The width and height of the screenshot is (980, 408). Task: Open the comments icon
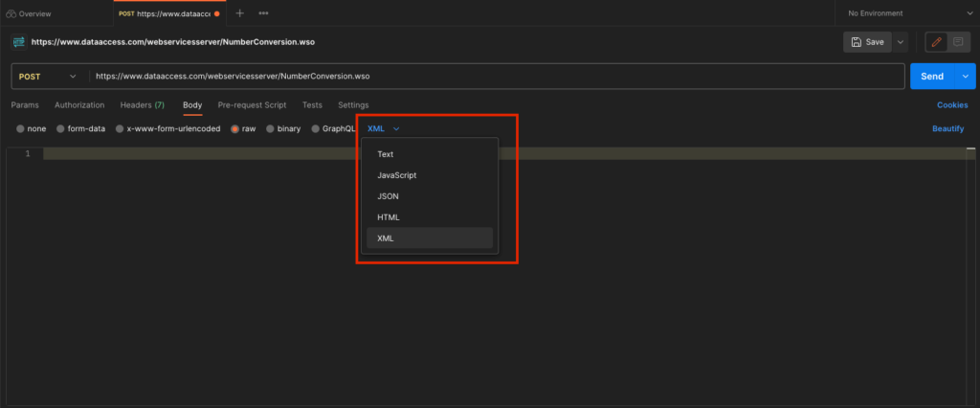(x=958, y=42)
